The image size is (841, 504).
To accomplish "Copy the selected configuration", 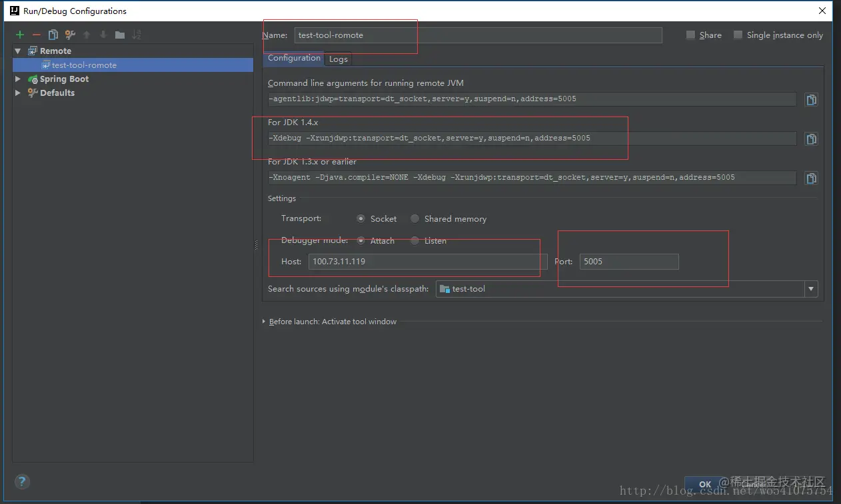I will tap(53, 35).
